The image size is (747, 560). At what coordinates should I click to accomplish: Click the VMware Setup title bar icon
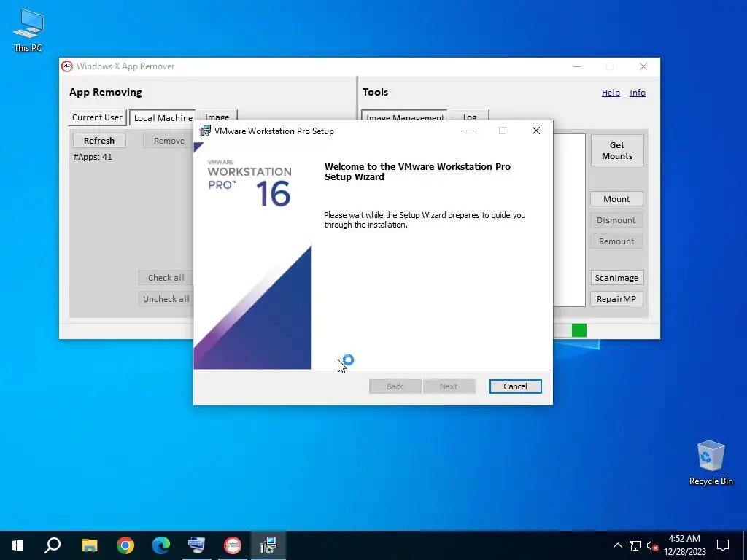click(205, 131)
